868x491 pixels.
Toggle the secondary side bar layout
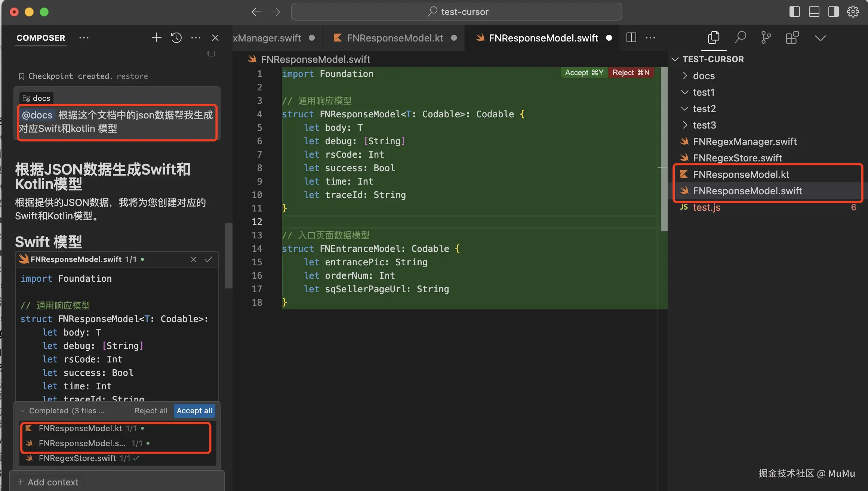click(833, 12)
